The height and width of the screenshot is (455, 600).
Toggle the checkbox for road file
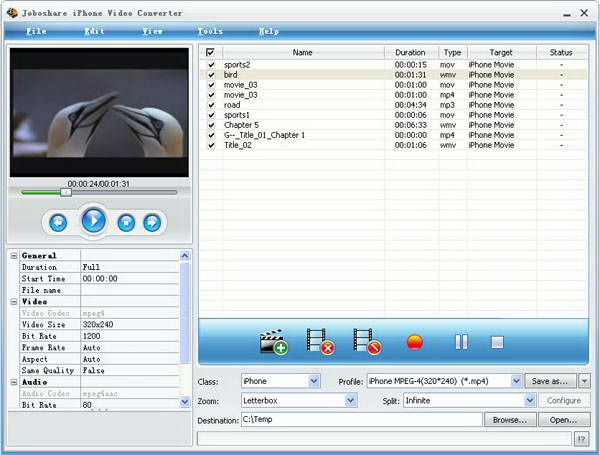click(x=211, y=105)
